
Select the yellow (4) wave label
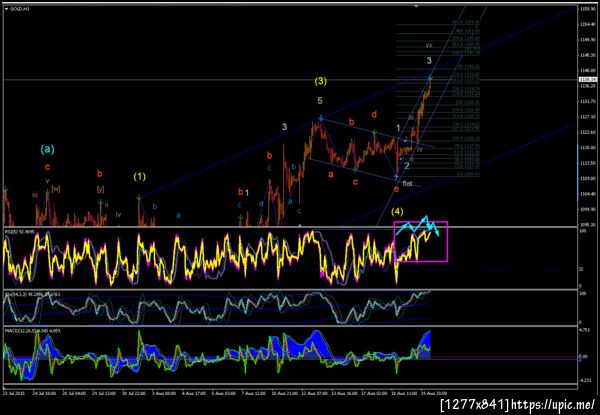[x=397, y=211]
